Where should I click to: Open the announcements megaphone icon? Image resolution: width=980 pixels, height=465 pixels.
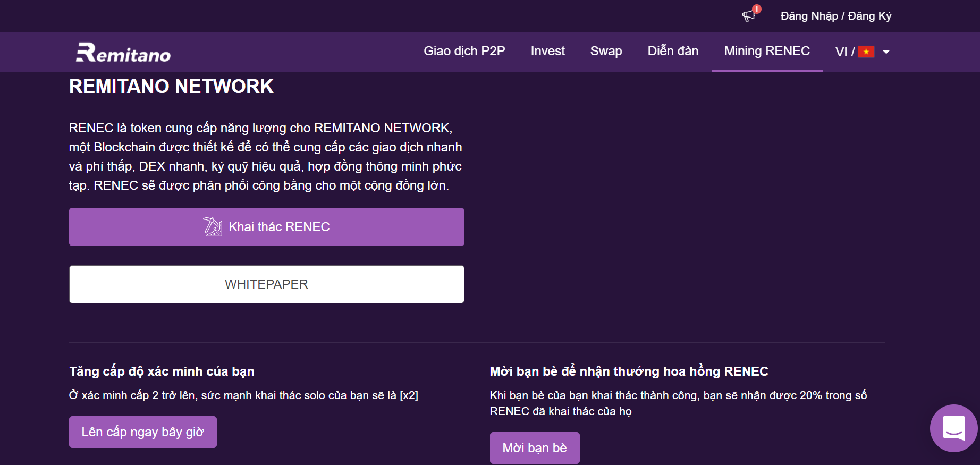(749, 15)
